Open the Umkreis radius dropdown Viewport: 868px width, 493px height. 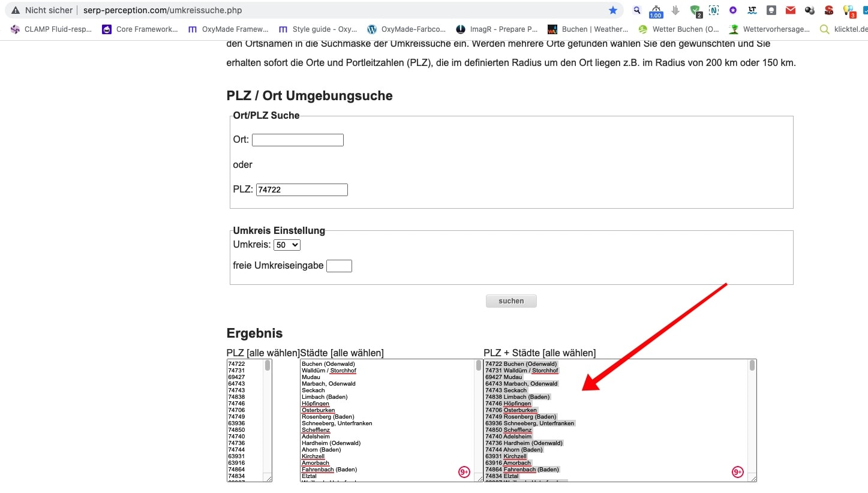[287, 245]
